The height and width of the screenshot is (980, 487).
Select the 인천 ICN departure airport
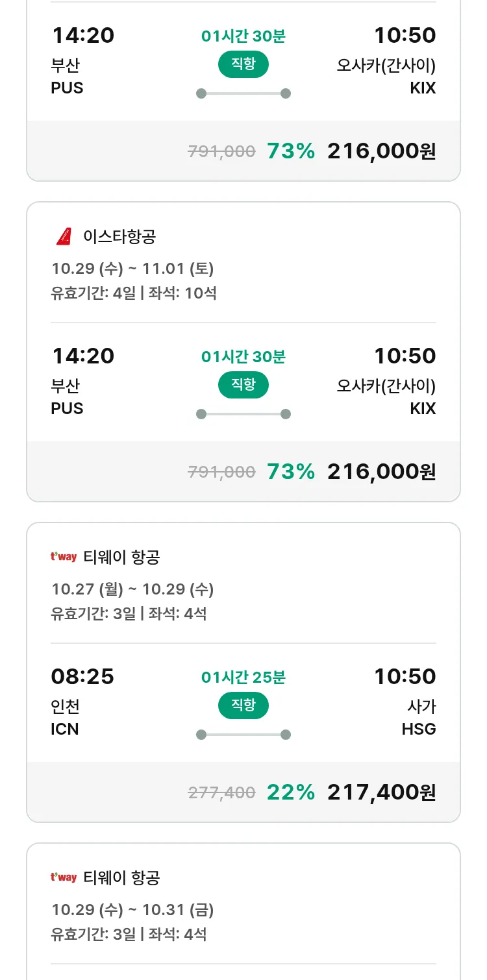[65, 718]
